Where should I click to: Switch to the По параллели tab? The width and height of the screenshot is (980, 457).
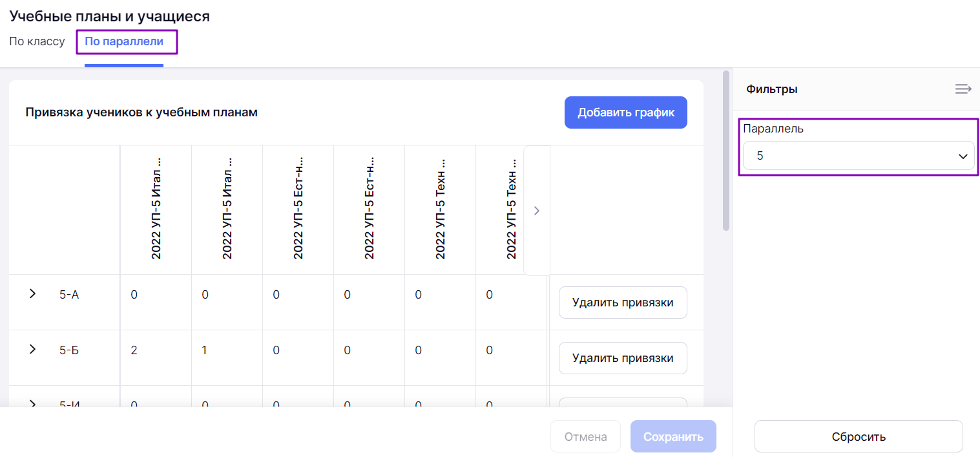click(x=124, y=41)
